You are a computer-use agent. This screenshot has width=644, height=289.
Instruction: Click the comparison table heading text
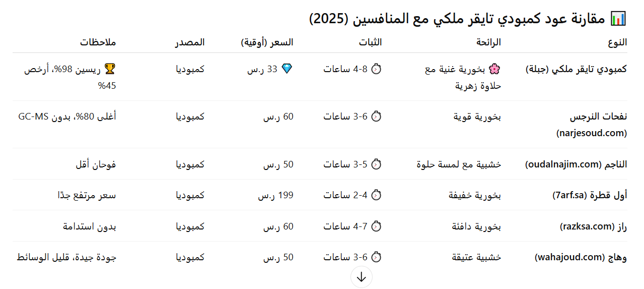tap(457, 19)
